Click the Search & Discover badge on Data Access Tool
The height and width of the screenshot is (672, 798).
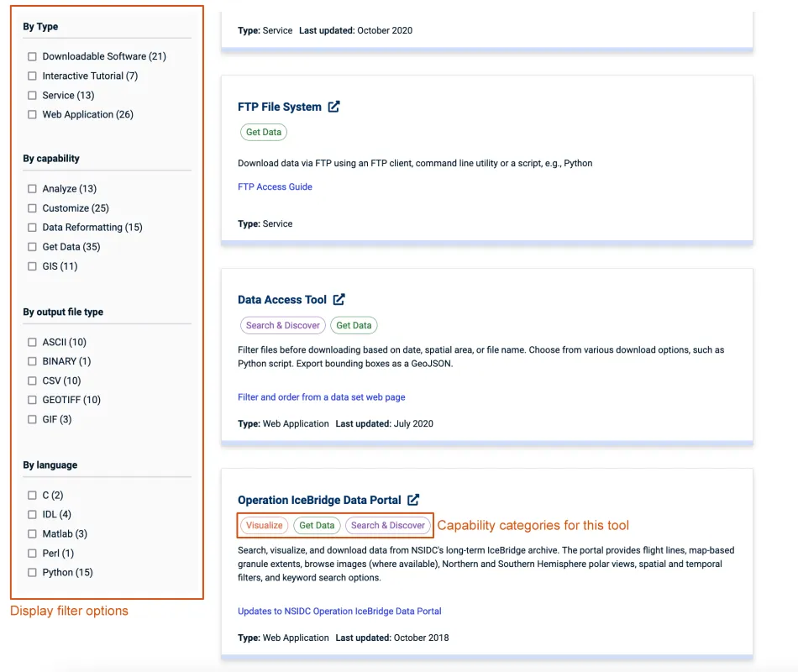[x=282, y=325]
